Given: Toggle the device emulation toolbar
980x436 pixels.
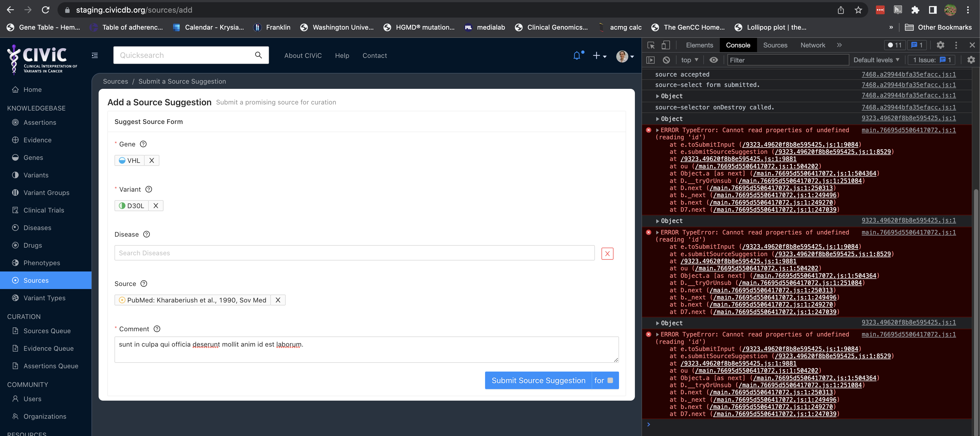Looking at the screenshot, I should click(x=665, y=45).
